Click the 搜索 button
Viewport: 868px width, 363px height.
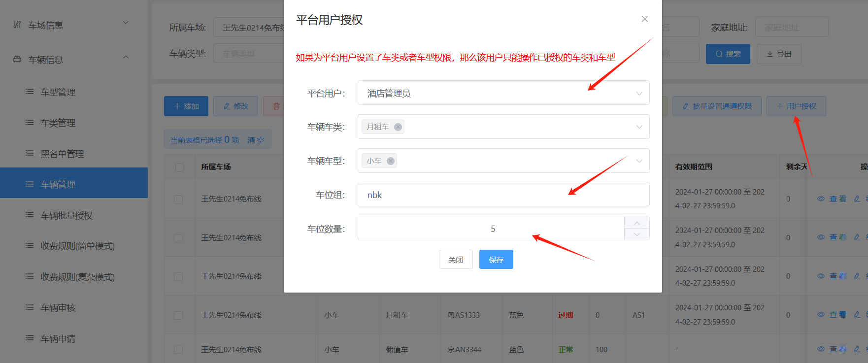[x=728, y=54]
